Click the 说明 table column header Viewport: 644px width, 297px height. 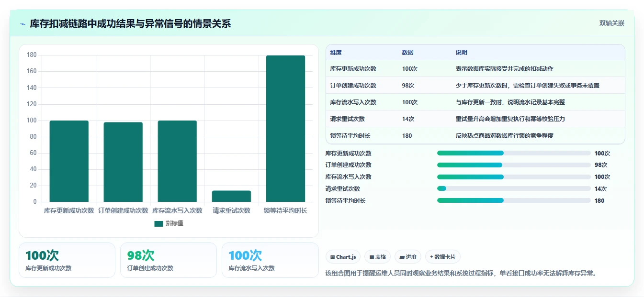(x=462, y=53)
